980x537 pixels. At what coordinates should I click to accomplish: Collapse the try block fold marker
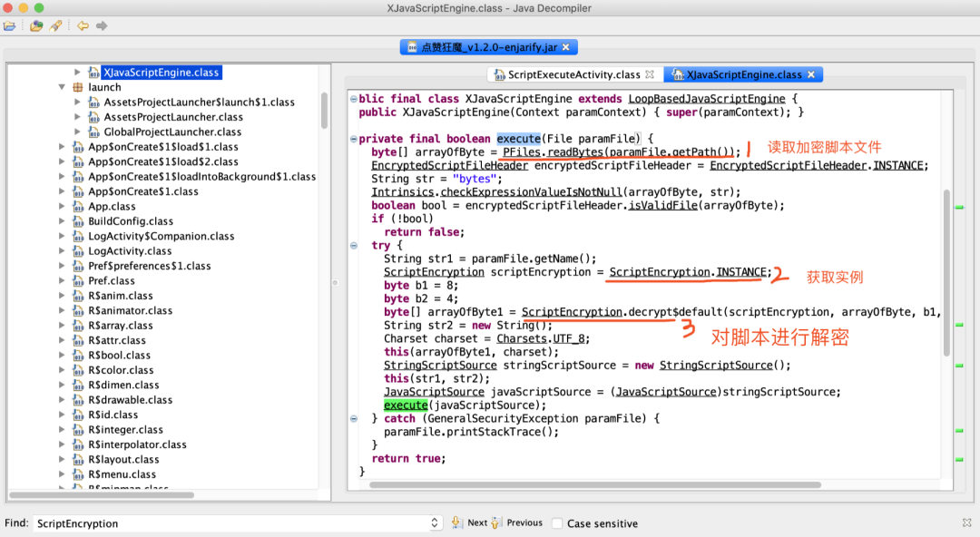354,246
